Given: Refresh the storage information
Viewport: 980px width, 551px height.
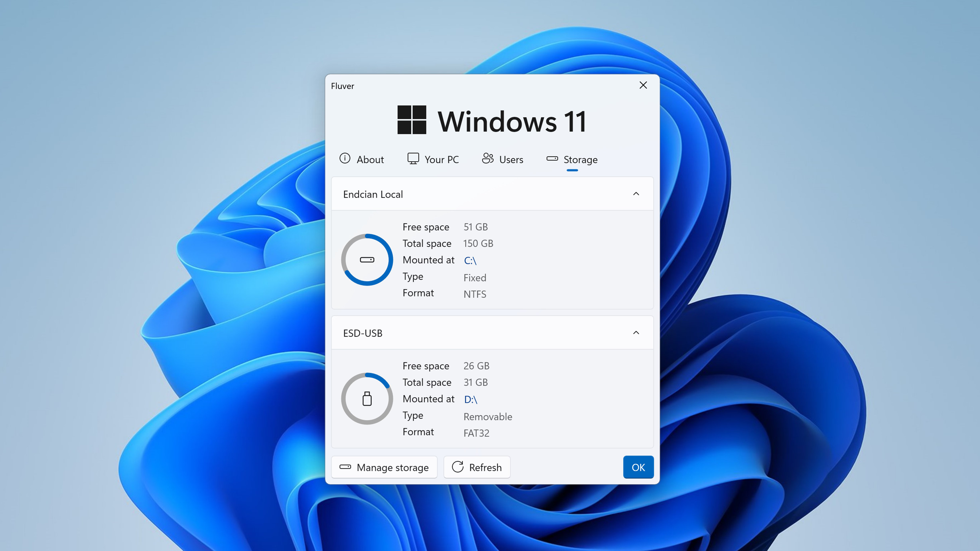Looking at the screenshot, I should (477, 467).
